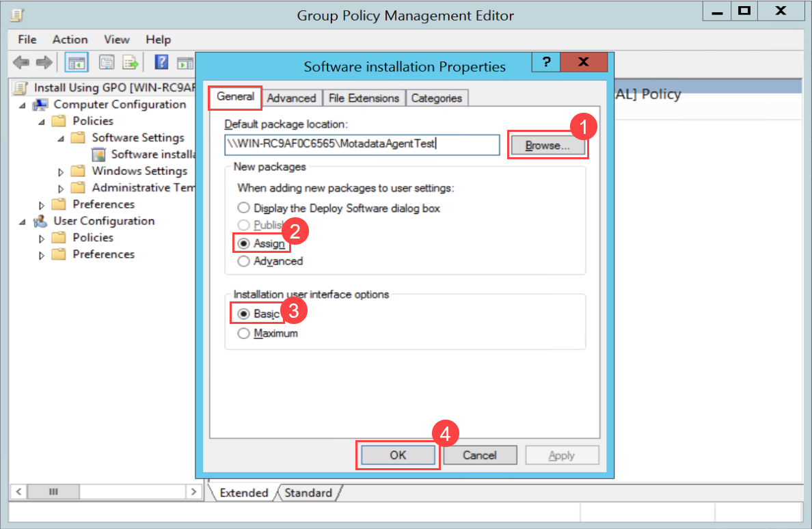812x529 pixels.
Task: Click the Forward arrow toolbar icon
Action: pyautogui.click(x=44, y=63)
